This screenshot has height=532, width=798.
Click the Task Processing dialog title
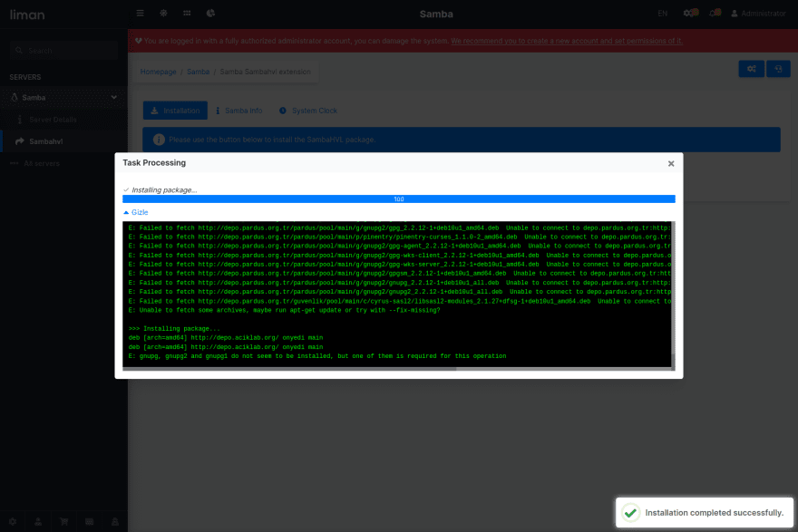[154, 163]
